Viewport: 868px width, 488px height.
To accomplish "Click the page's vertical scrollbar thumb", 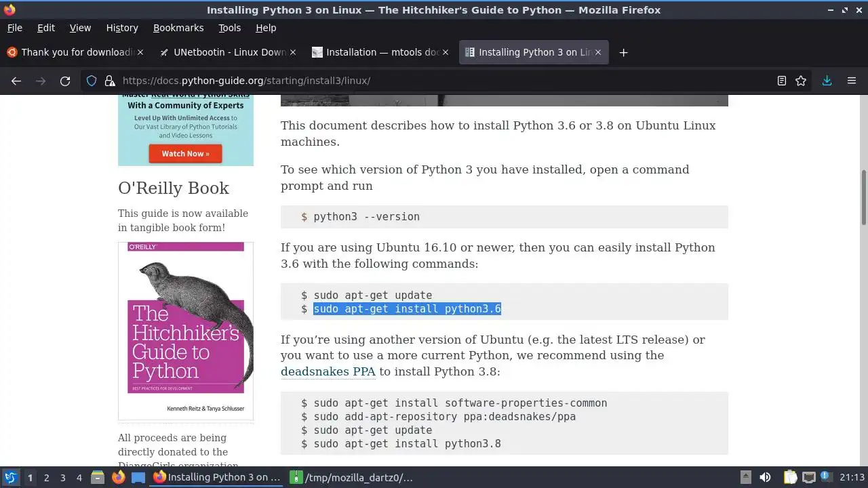I will pos(863,197).
